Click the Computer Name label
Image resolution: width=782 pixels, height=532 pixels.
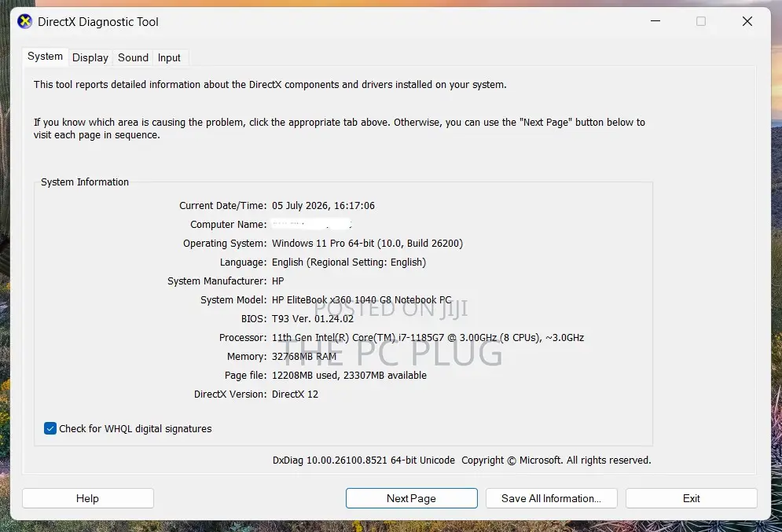point(229,225)
